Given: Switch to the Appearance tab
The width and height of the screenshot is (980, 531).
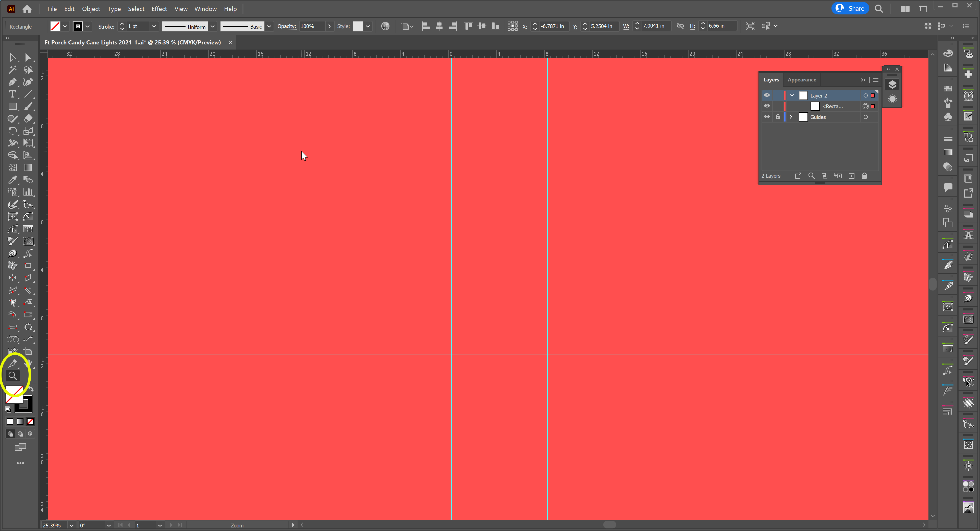Looking at the screenshot, I should click(x=802, y=80).
